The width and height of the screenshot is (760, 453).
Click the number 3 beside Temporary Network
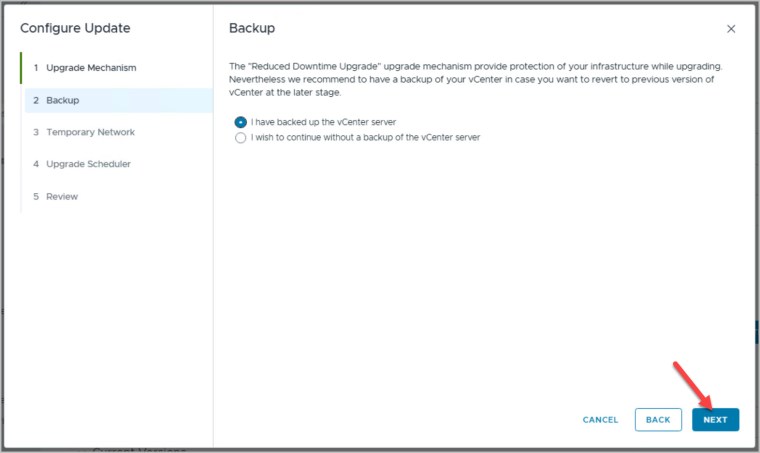click(x=36, y=132)
